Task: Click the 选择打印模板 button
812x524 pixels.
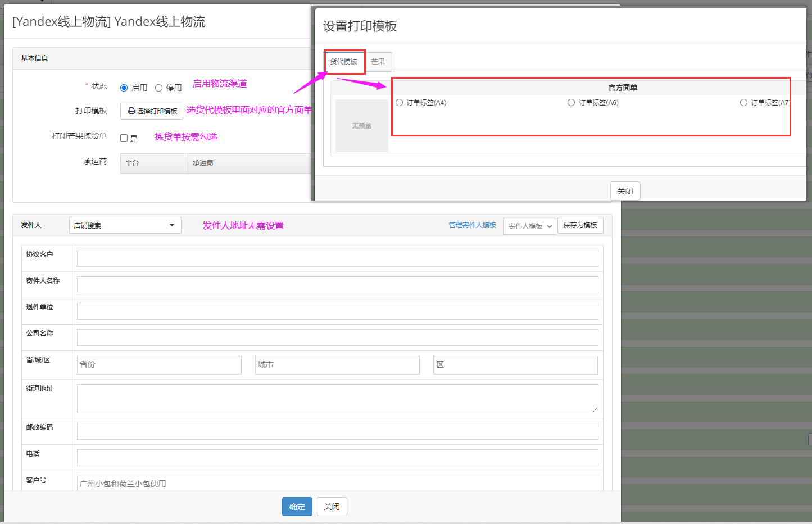Action: click(152, 111)
